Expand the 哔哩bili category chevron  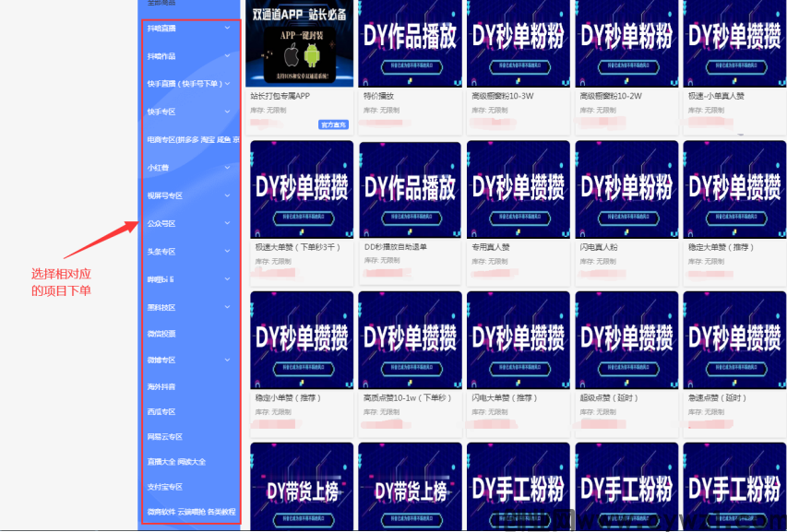pyautogui.click(x=227, y=279)
